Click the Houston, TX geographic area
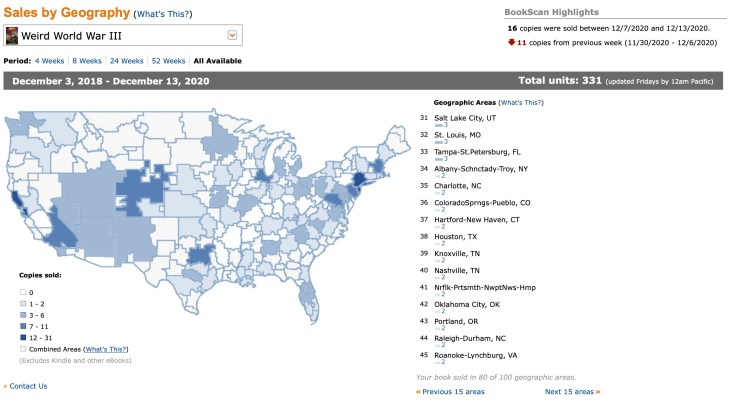 (x=458, y=236)
